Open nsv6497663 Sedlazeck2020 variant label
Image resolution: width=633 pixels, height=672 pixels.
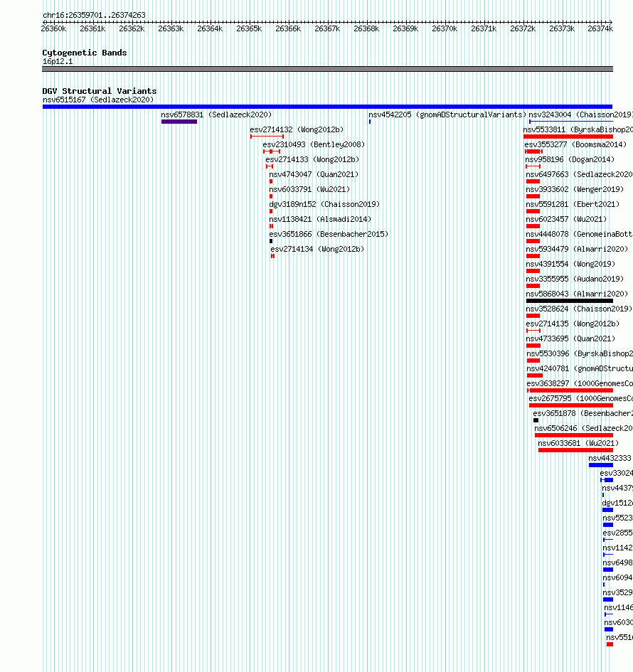pos(579,175)
